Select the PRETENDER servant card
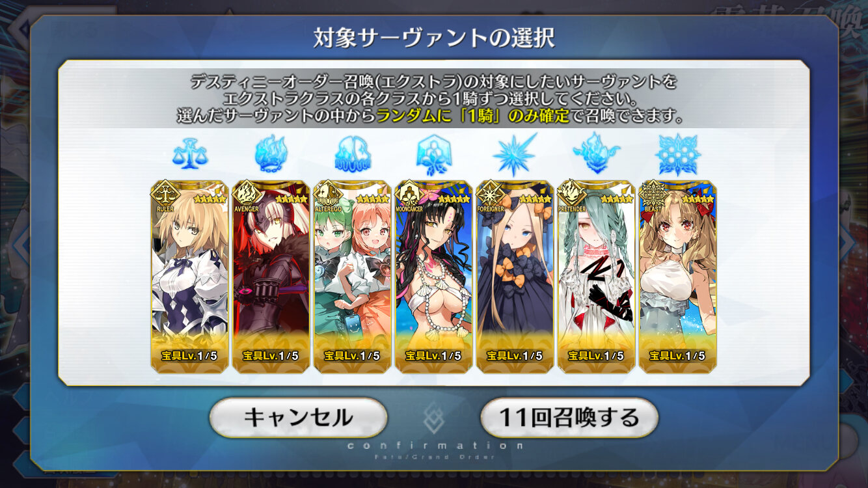Screen dimensions: 868x488 [x=596, y=277]
